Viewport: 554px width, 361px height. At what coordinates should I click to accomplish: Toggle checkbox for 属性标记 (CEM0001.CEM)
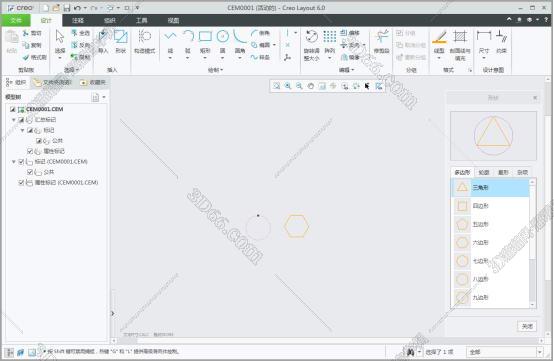(x=21, y=183)
